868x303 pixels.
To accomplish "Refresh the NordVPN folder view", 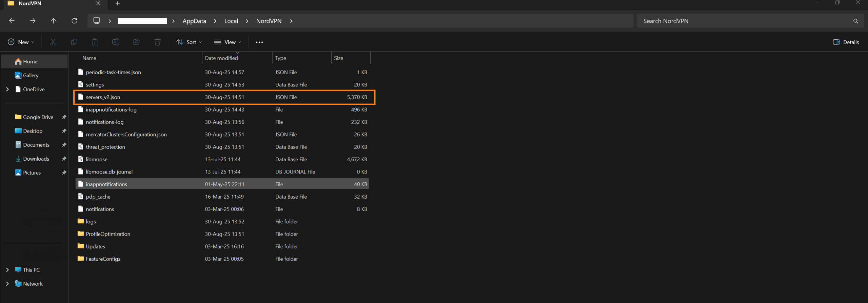I will click(x=74, y=21).
